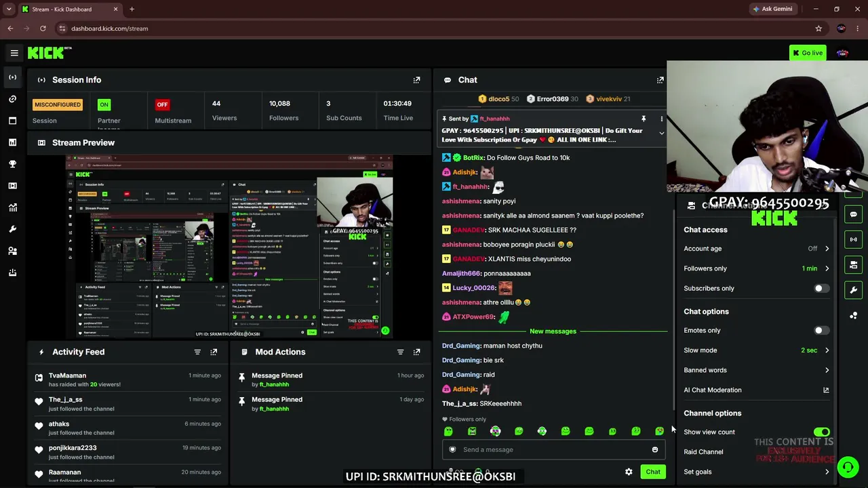
Task: Toggle Subscribers only chat switch
Action: (x=821, y=288)
